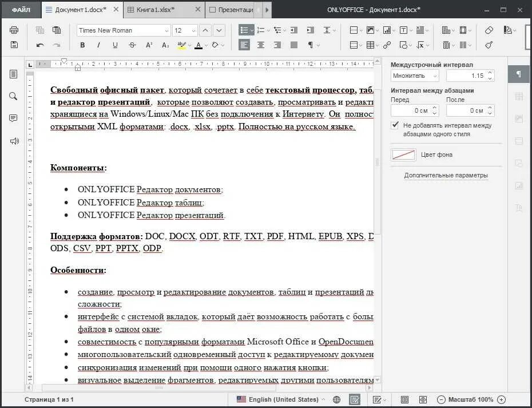Click the Fit to width icon
Screen dimensions: 532x408
click(x=423, y=399)
